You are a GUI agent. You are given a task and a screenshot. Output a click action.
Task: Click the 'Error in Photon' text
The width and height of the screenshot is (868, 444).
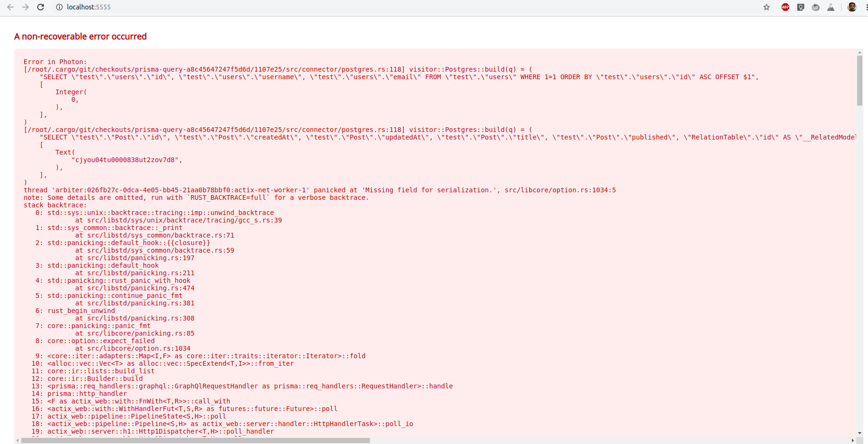(55, 61)
